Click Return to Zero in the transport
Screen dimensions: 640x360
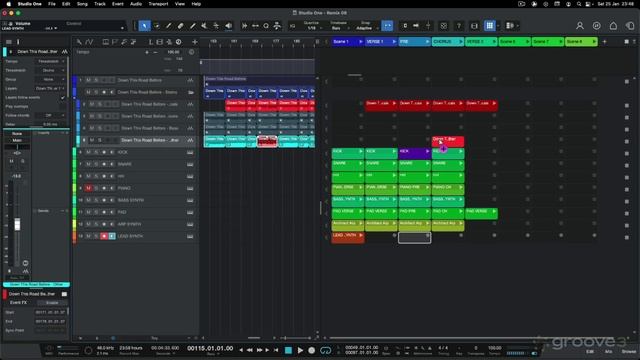[x=276, y=350]
